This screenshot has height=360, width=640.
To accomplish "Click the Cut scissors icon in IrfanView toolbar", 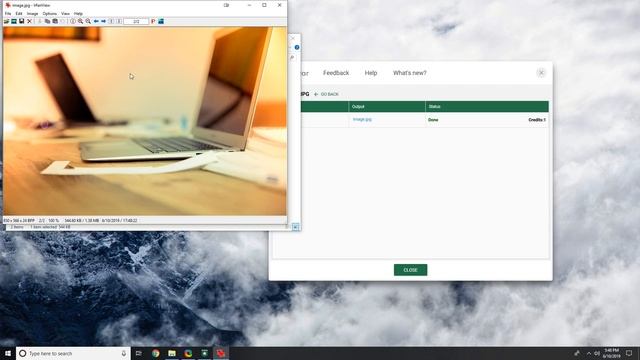I will (x=40, y=21).
